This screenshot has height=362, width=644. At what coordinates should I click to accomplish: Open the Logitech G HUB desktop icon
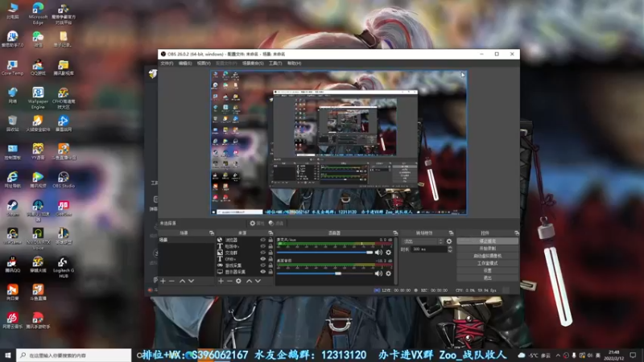(x=64, y=268)
